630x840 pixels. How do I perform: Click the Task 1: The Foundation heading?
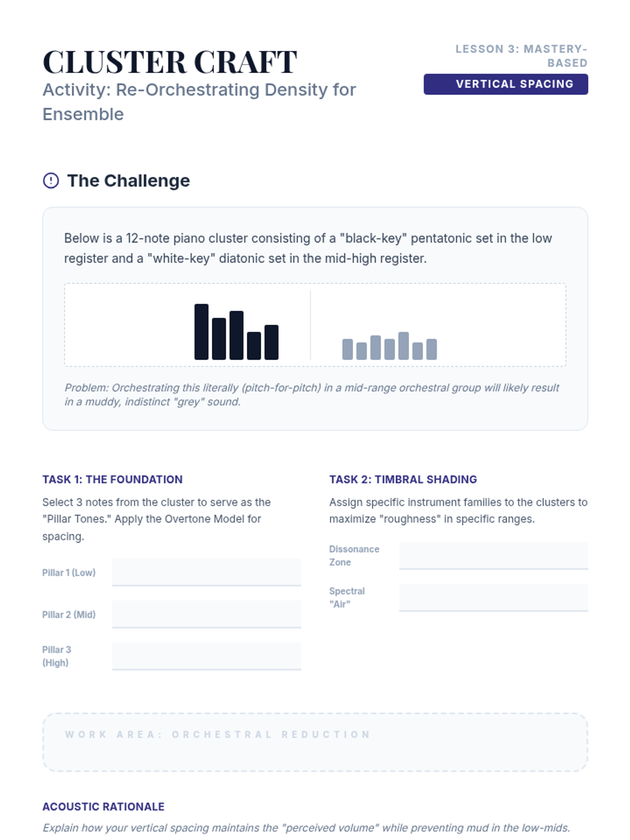tap(112, 479)
